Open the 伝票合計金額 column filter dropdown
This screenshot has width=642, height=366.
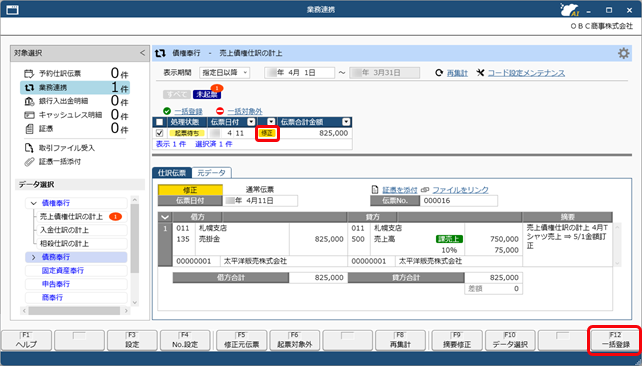(346, 122)
